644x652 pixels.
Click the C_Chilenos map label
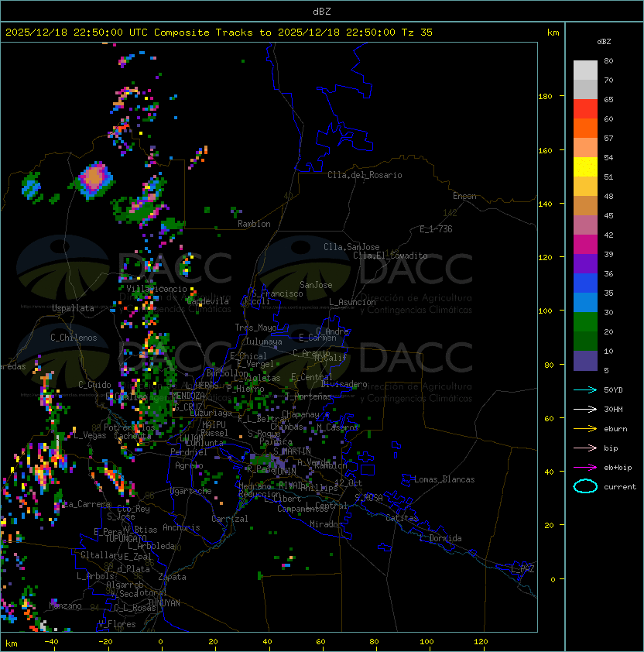coord(74,338)
